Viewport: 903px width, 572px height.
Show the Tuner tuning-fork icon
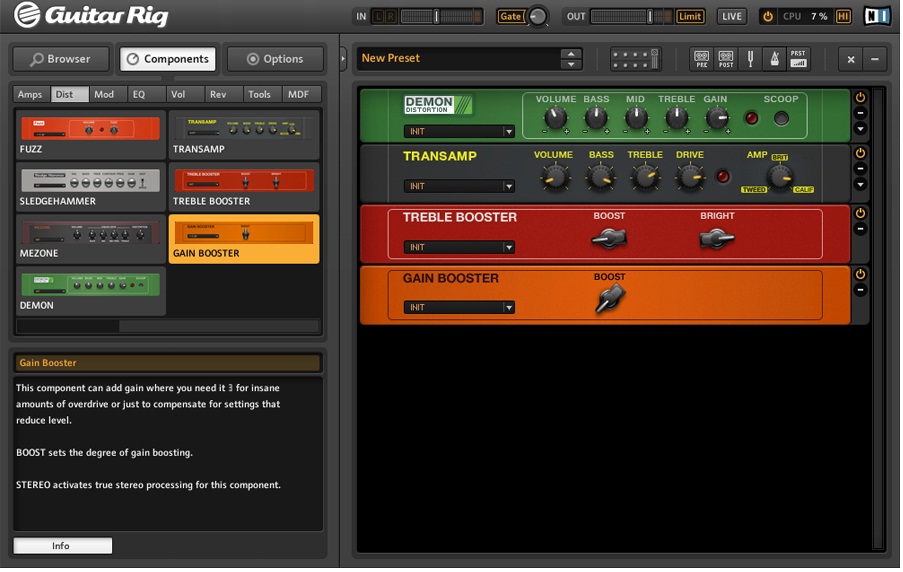point(750,59)
